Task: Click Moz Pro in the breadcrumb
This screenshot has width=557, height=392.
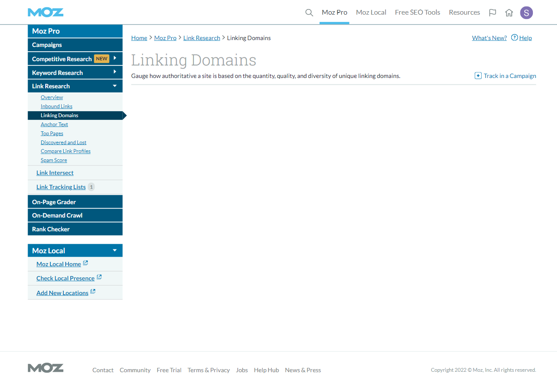Action: [165, 38]
